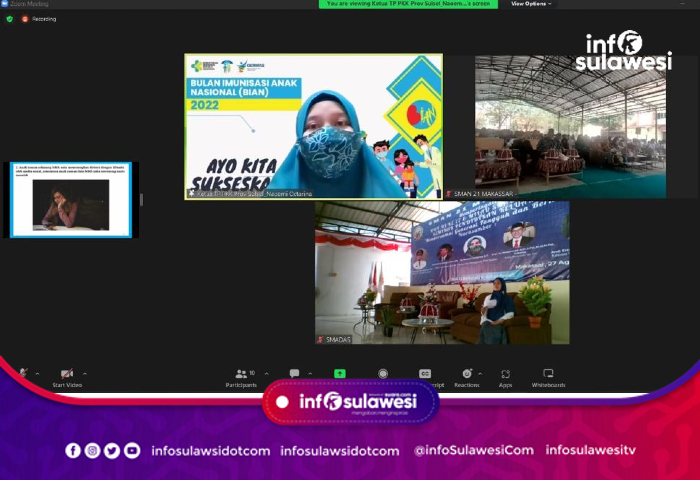This screenshot has height=480, width=700.
Task: Click the Record circle icon
Action: coord(383,373)
